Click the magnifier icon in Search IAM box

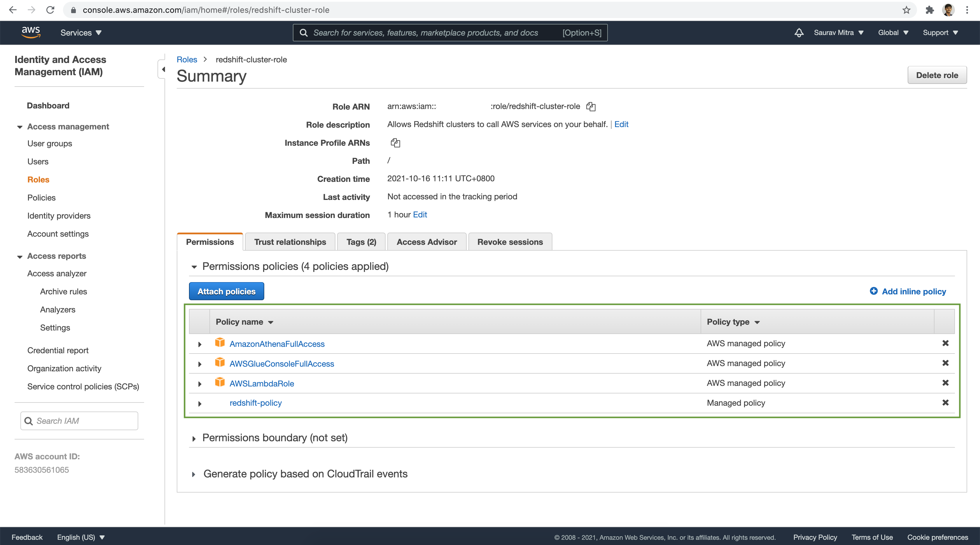(29, 421)
